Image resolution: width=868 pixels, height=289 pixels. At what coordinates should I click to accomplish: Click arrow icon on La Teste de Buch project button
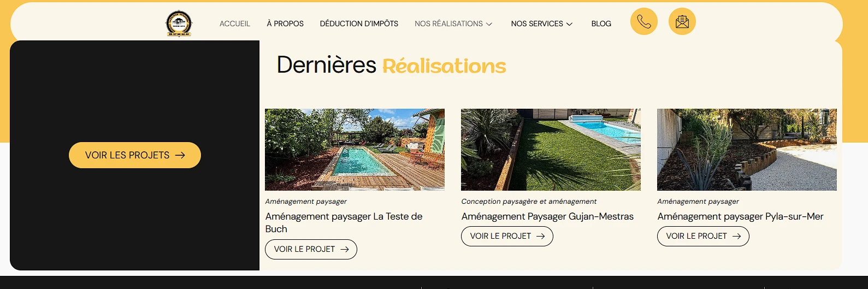click(345, 249)
